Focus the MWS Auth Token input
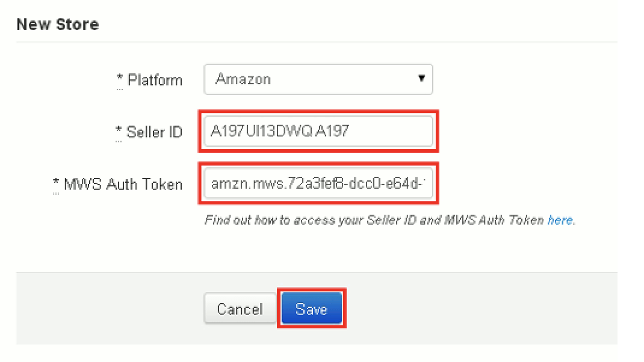Screen dimensions: 644x362 click(318, 183)
